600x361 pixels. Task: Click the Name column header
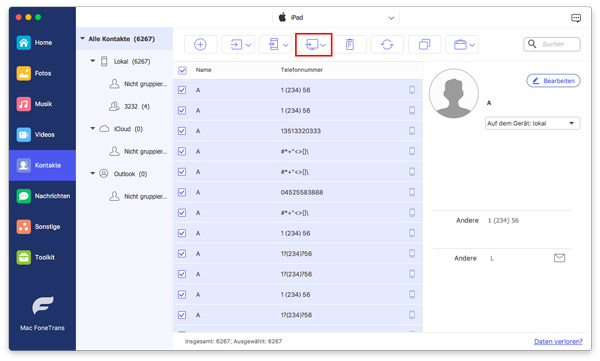(x=204, y=70)
